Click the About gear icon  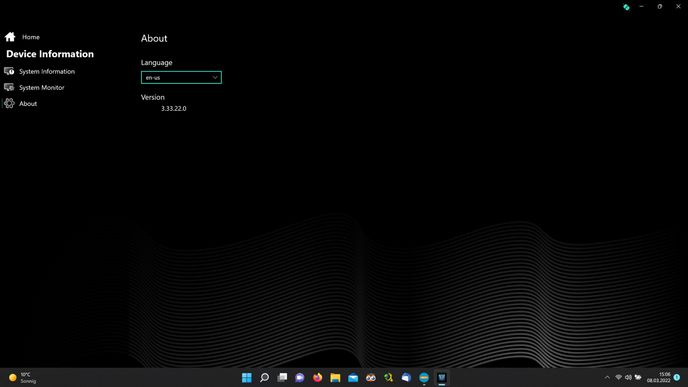pos(9,104)
